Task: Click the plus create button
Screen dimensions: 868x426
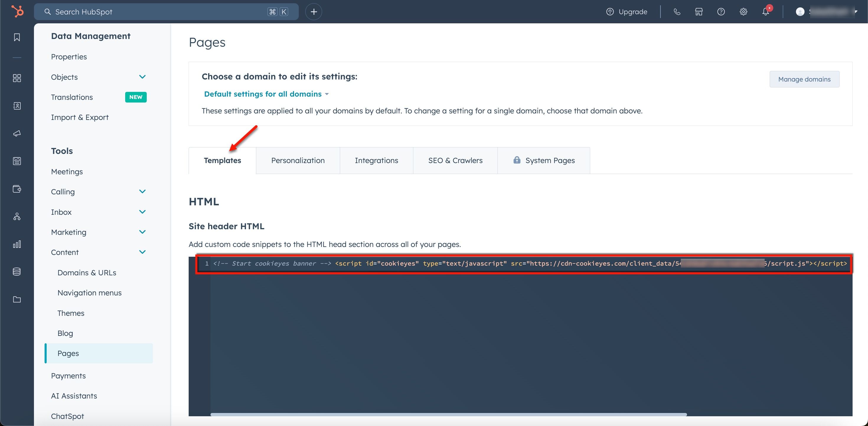Action: pyautogui.click(x=314, y=12)
